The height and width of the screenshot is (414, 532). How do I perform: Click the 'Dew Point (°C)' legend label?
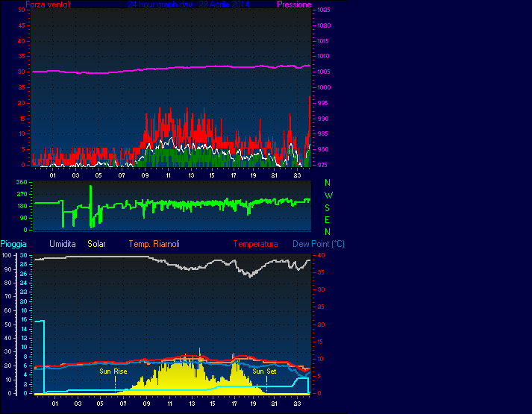318,244
